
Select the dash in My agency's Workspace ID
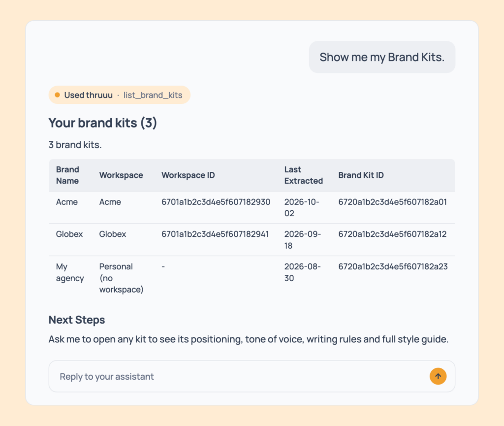(x=163, y=266)
